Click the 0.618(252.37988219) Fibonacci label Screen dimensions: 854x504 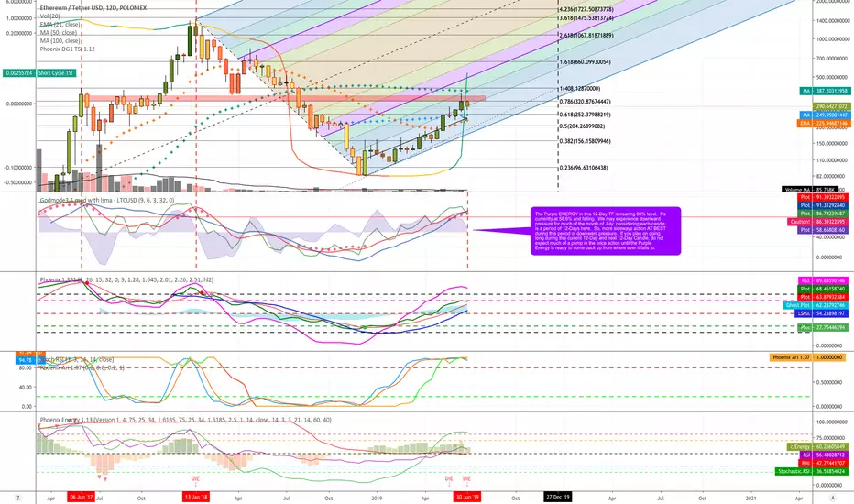pyautogui.click(x=585, y=115)
